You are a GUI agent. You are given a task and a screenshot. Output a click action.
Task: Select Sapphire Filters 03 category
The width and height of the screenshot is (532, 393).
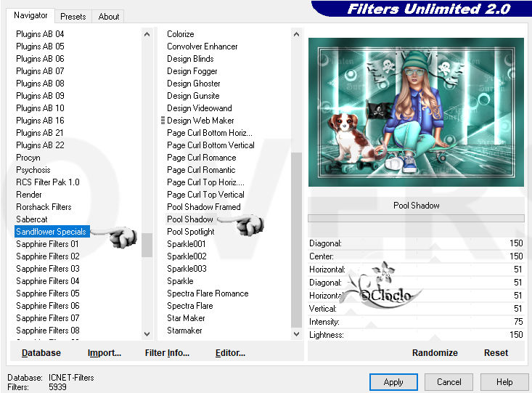point(48,269)
